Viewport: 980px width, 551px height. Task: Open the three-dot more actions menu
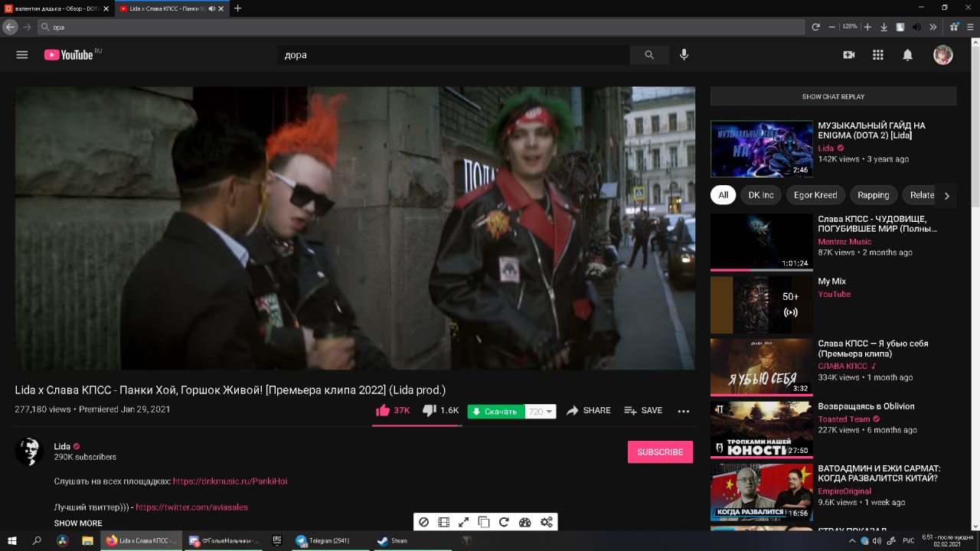point(684,411)
